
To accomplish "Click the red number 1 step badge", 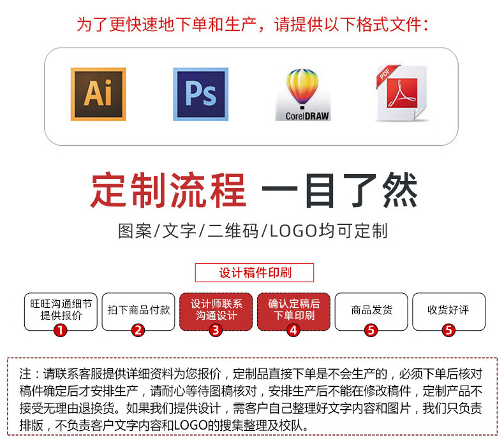I will pos(60,330).
